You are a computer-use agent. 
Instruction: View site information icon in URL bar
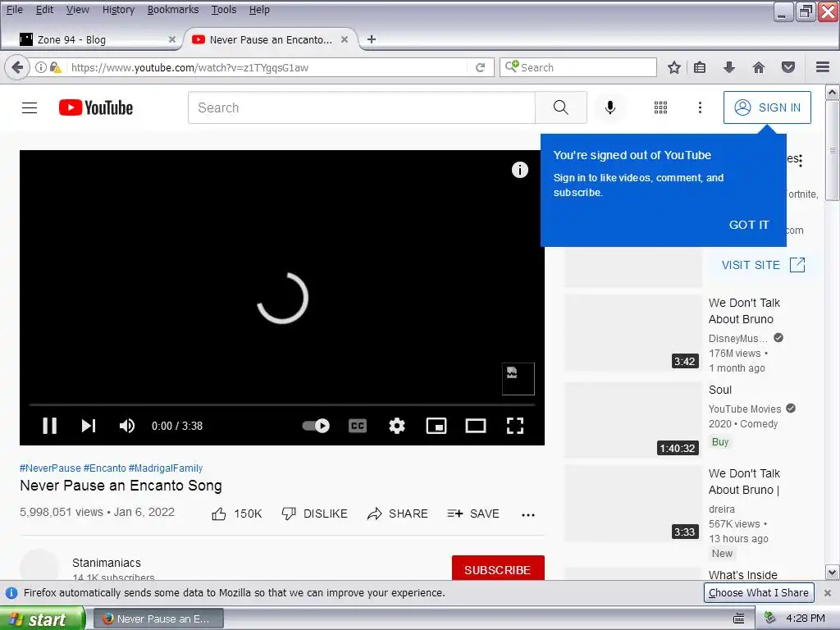[x=41, y=67]
